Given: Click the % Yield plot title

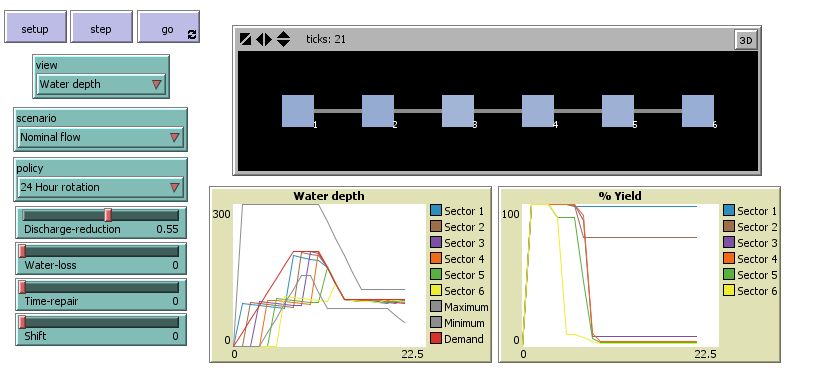Looking at the screenshot, I should click(x=620, y=196).
